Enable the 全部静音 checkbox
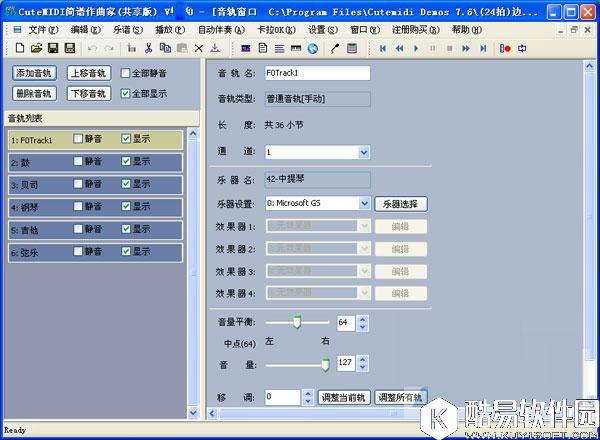Image resolution: width=600 pixels, height=440 pixels. click(125, 73)
